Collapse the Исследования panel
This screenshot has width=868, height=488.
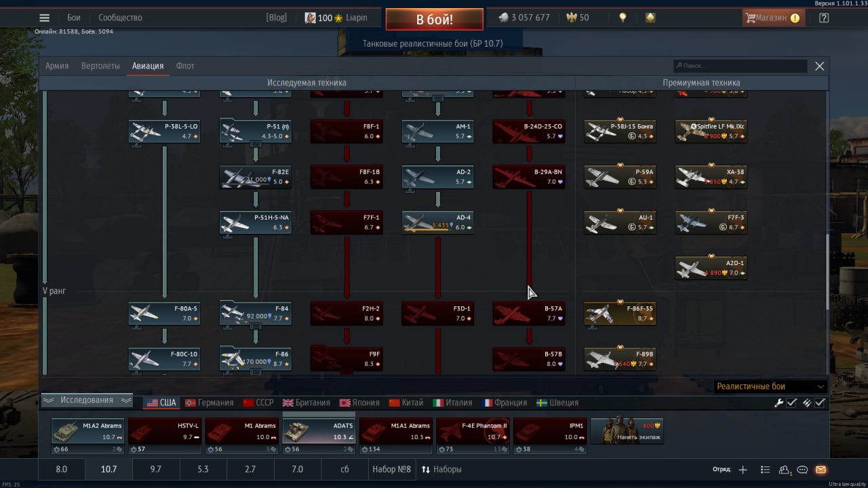point(87,400)
